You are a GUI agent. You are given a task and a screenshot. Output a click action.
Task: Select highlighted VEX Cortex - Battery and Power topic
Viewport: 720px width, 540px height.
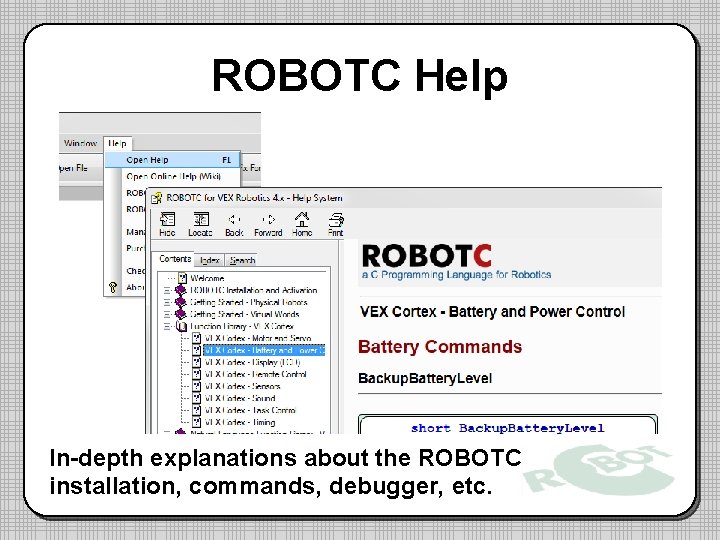point(264,350)
